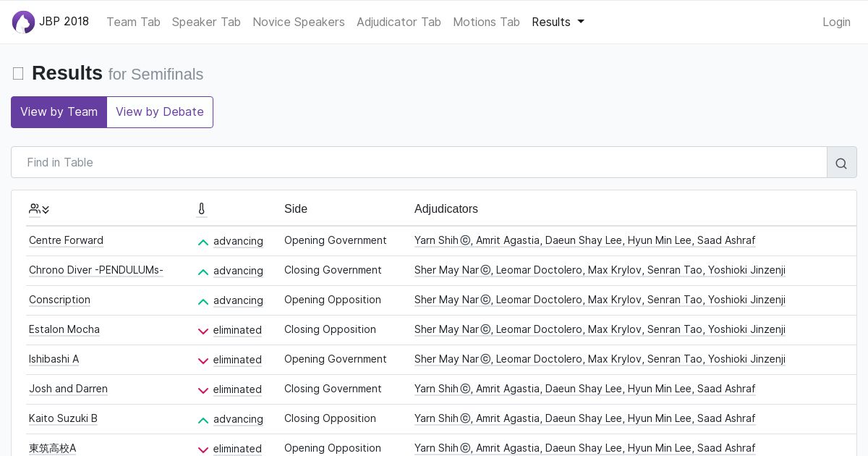
Task: Sort by the team column icon
Action: tap(39, 209)
